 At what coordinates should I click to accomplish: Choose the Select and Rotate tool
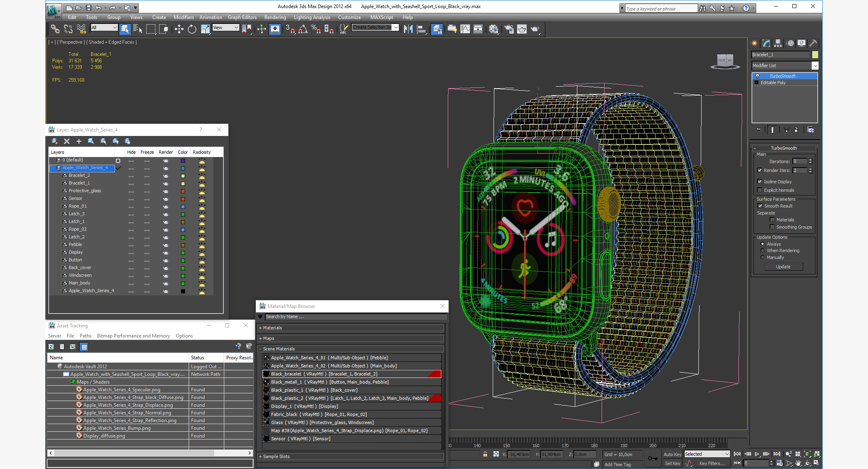192,29
